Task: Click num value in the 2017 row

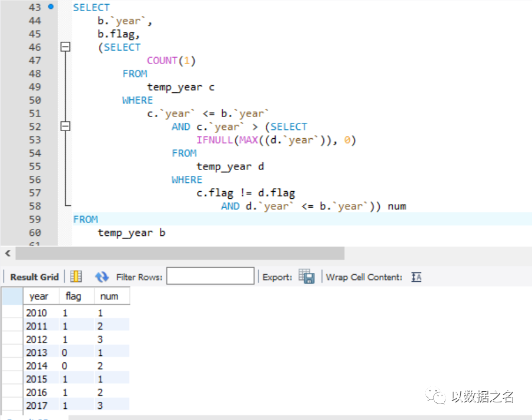Action: click(112, 405)
